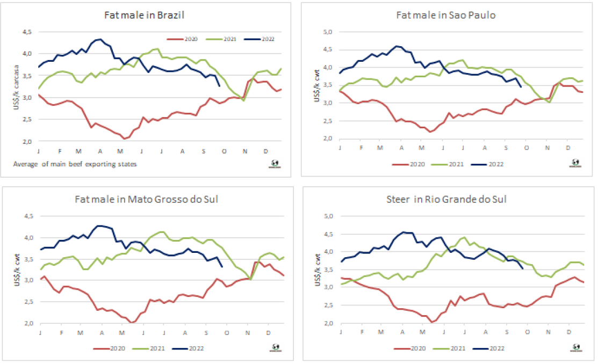Toggle the 2022 legend label in the Sao Paulo chart
This screenshot has height=364, width=598.
tap(496, 164)
